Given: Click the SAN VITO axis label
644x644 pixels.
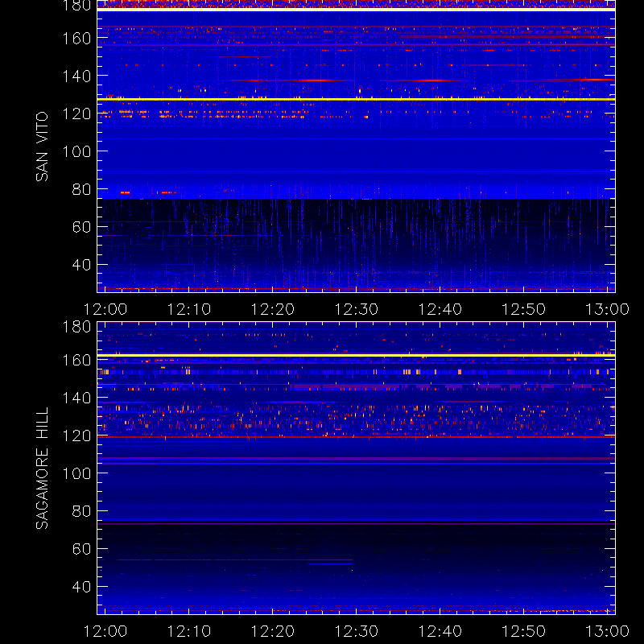Looking at the screenshot, I should (x=42, y=147).
